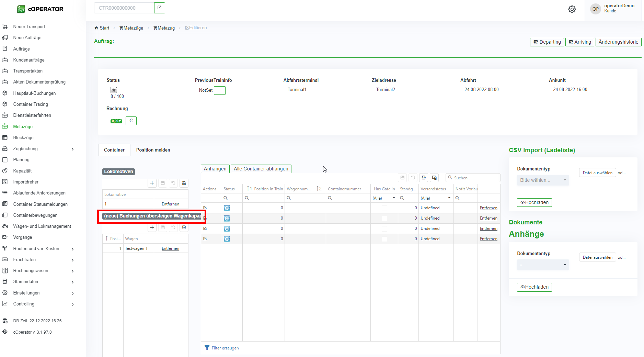Image resolution: width=644 pixels, height=357 pixels.
Task: Add a locomotive with the plus icon
Action: 152,183
